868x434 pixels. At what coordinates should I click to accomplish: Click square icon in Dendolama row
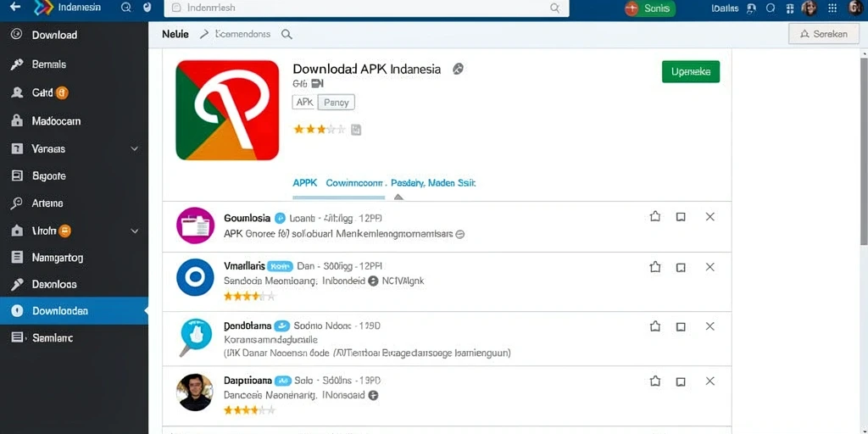pos(681,326)
